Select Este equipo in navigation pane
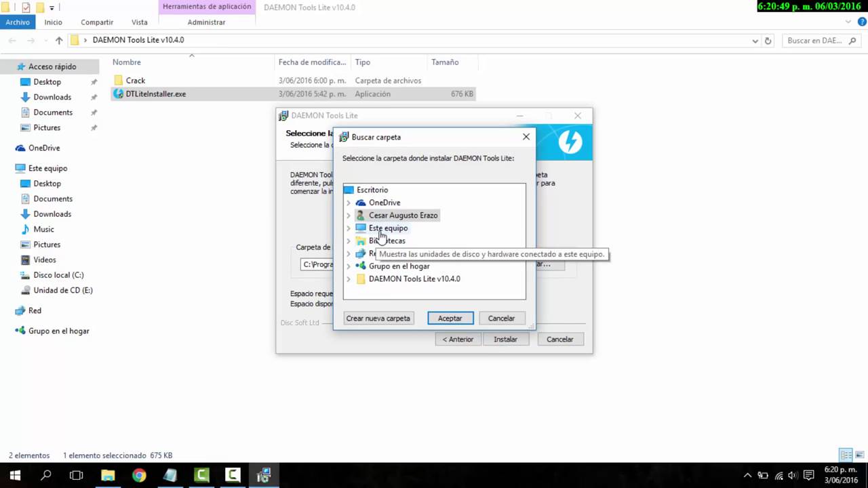Screen dimensions: 868x488 pyautogui.click(x=47, y=168)
